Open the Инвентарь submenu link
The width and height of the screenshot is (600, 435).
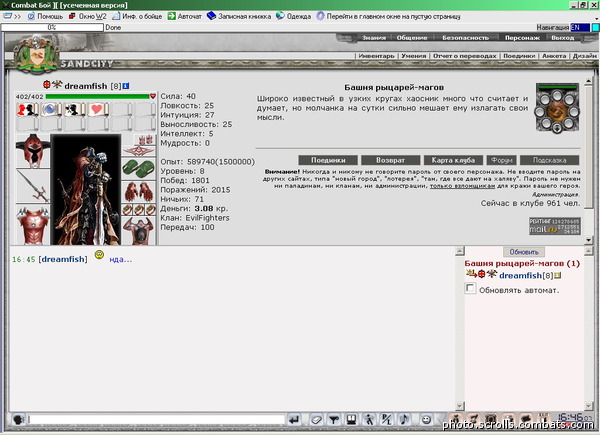coord(376,55)
